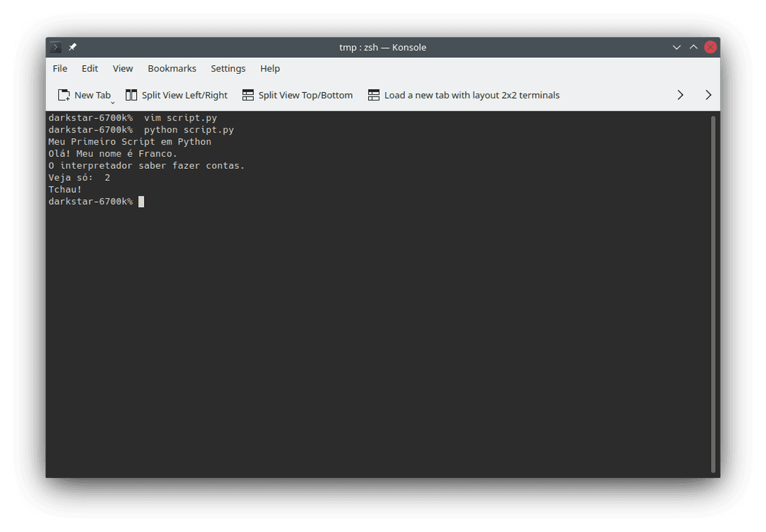Viewport: 766px width, 532px height.
Task: Pin the Konsole window using the pin icon
Action: pyautogui.click(x=71, y=47)
